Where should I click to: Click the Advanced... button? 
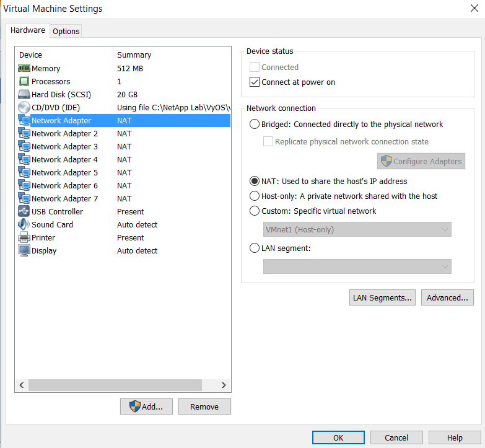point(447,297)
